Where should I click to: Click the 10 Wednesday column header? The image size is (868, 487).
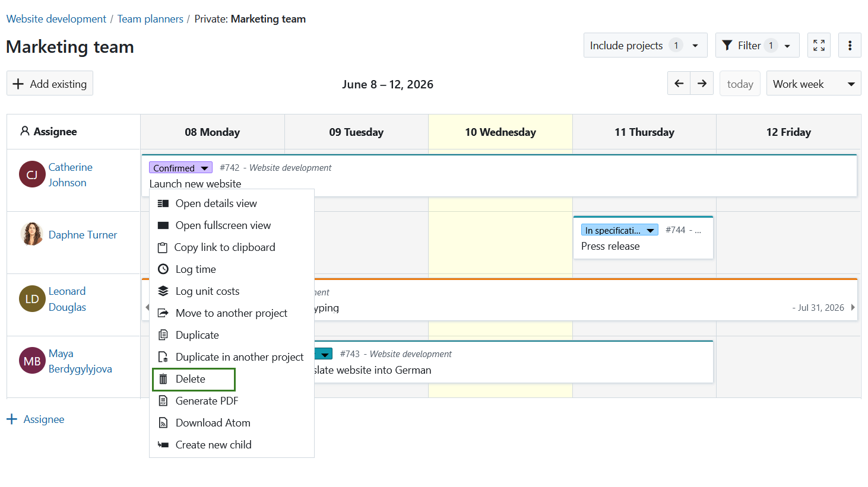[x=500, y=132]
